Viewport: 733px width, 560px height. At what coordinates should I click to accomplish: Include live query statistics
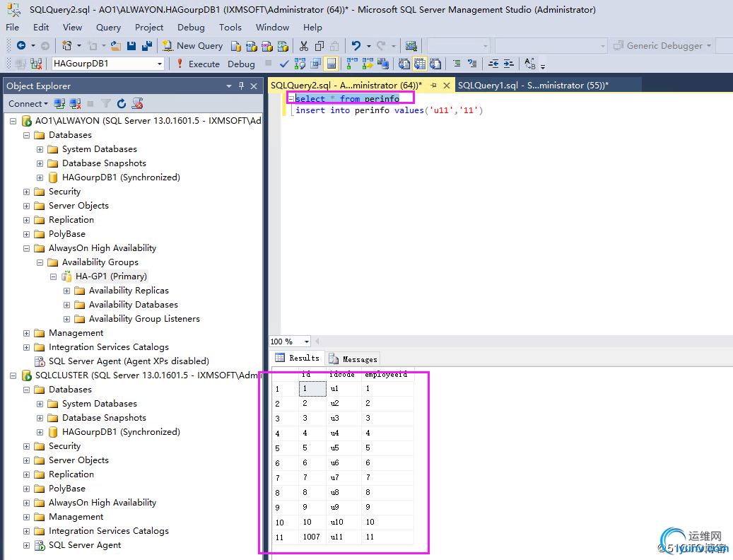coord(368,64)
